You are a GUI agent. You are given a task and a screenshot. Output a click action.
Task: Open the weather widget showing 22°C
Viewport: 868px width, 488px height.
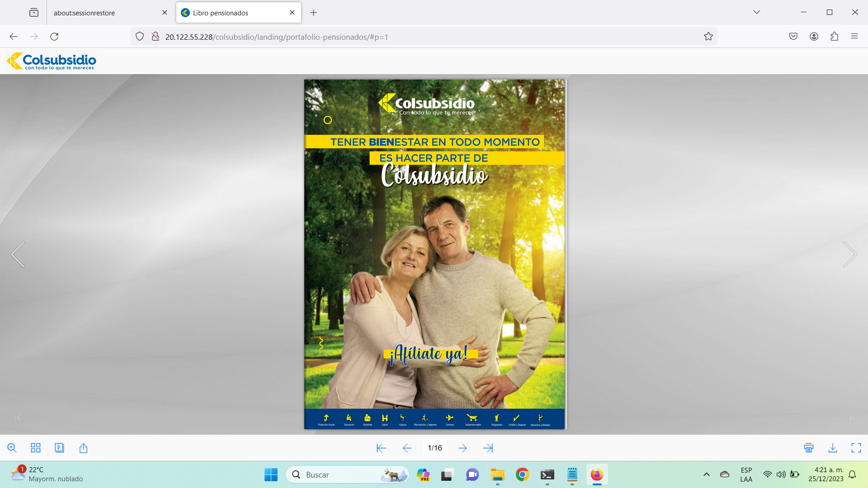47,474
